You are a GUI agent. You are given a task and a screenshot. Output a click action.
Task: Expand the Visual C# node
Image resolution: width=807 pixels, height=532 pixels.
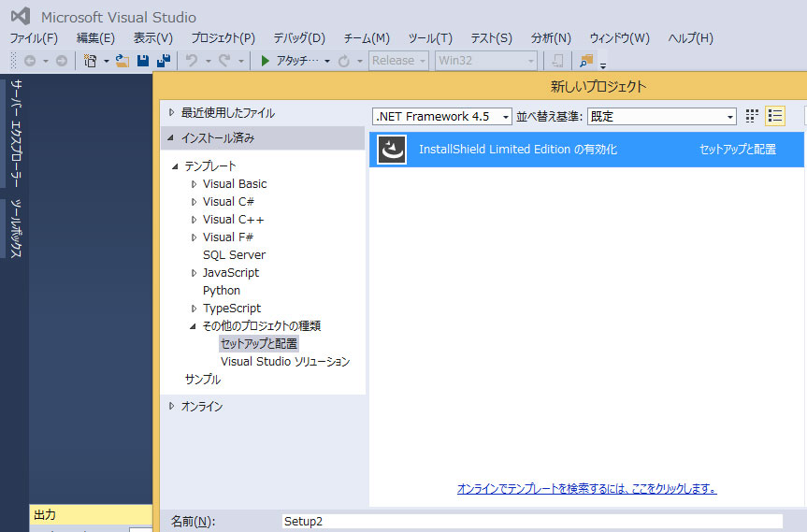194,202
